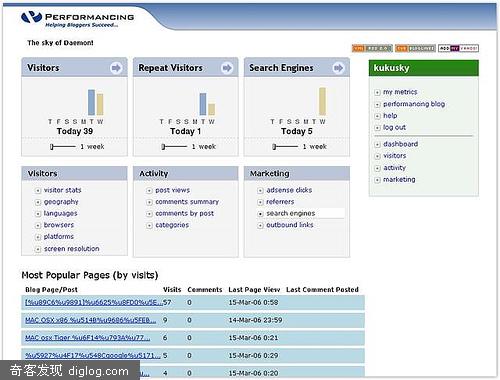500x380 pixels.
Task: Open the top post with 57 visits
Action: [94, 302]
